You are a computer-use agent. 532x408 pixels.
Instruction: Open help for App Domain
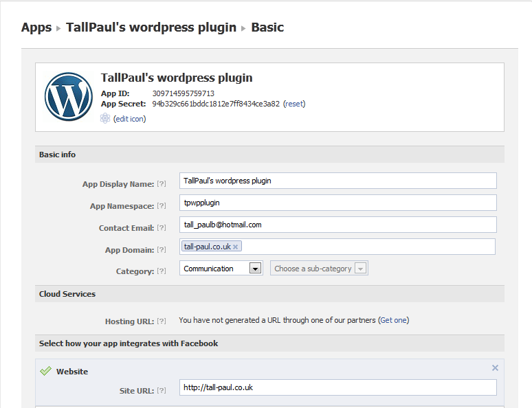click(162, 250)
